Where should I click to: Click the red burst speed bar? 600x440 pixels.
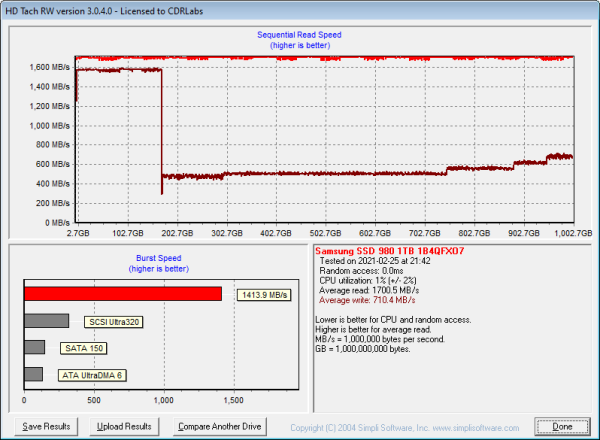(x=122, y=294)
